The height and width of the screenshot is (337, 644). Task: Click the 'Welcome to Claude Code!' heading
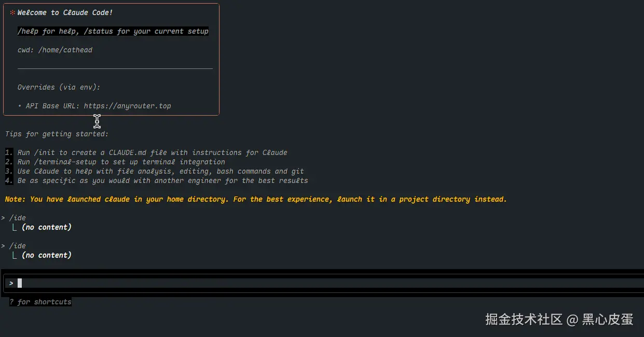click(65, 12)
